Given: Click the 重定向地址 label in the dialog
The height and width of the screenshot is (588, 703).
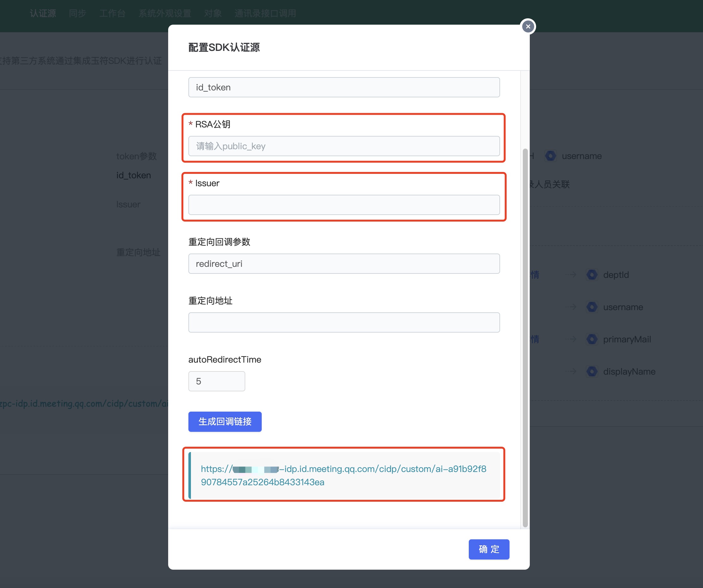Looking at the screenshot, I should click(210, 301).
